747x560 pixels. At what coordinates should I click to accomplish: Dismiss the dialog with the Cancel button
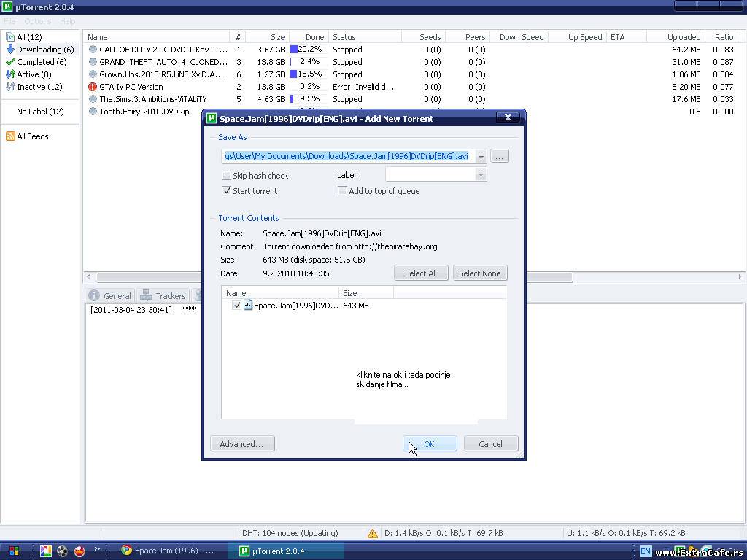[491, 444]
